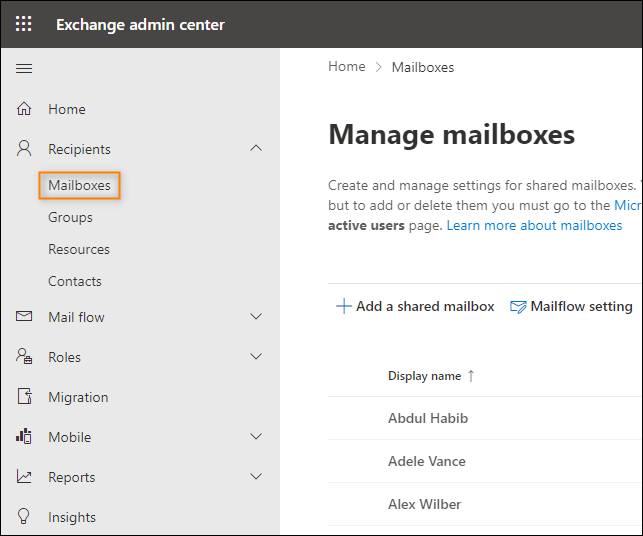Click the Mailflow setting envelope icon
The height and width of the screenshot is (536, 643).
tap(518, 307)
